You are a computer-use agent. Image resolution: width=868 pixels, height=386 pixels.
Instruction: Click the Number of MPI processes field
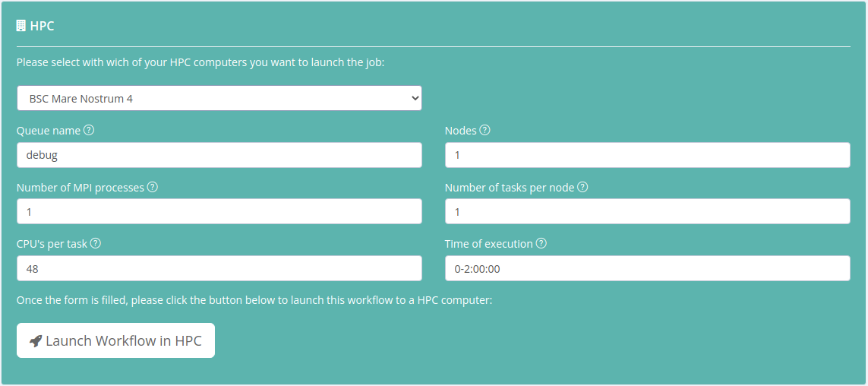pyautogui.click(x=219, y=212)
